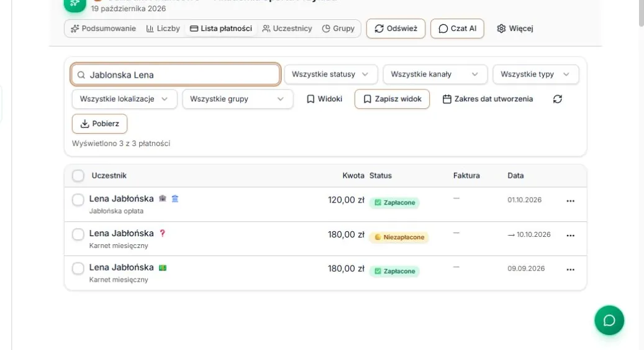644x350 pixels.
Task: Check the box for 09.09.2026 Karnet miesięczny row
Action: pos(78,269)
